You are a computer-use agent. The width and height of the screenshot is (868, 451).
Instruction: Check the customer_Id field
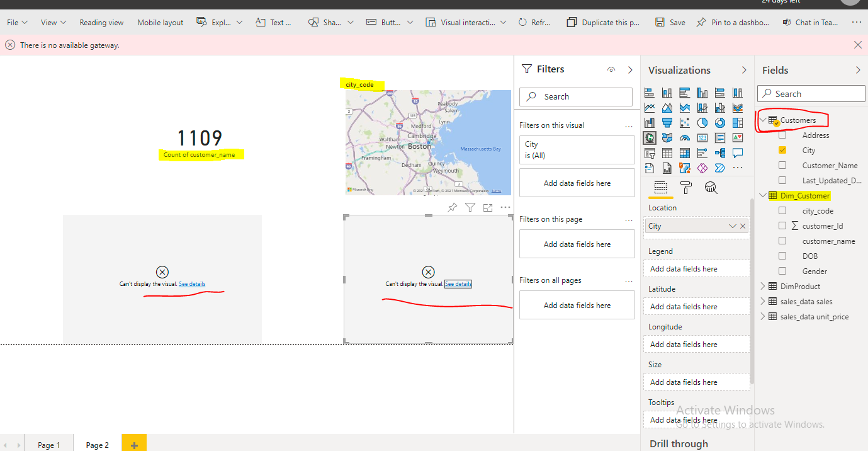[782, 226]
